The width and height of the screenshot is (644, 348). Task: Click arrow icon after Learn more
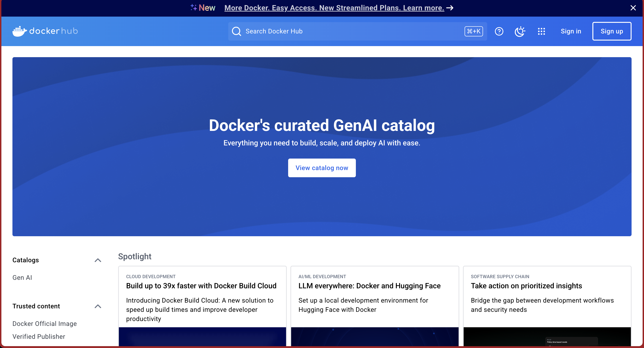450,8
